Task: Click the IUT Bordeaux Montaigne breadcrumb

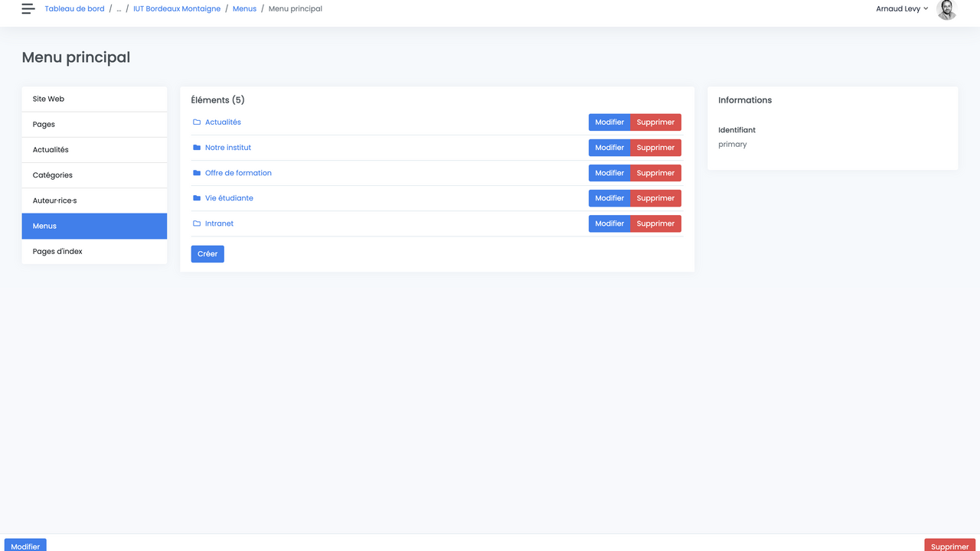Action: [177, 9]
